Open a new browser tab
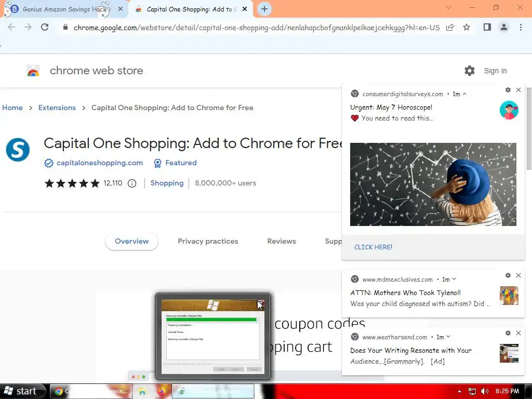532x399 pixels. [264, 9]
